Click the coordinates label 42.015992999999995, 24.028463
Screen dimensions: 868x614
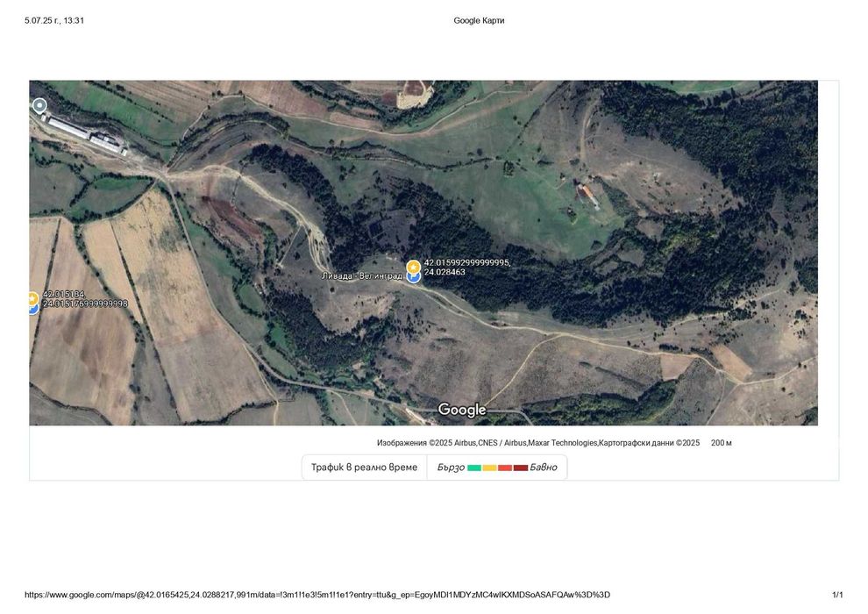[466, 268]
